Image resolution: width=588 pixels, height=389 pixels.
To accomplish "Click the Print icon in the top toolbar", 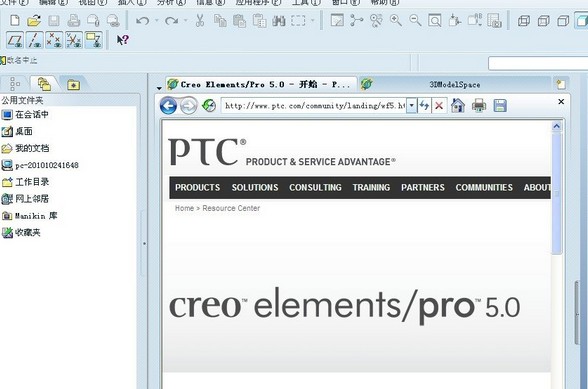I will [x=74, y=20].
